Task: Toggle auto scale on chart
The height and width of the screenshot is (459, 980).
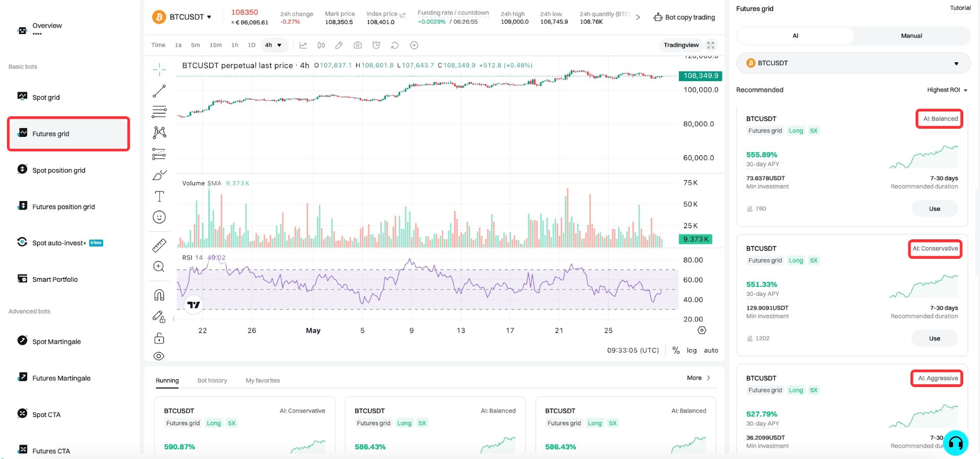Action: pyautogui.click(x=711, y=350)
